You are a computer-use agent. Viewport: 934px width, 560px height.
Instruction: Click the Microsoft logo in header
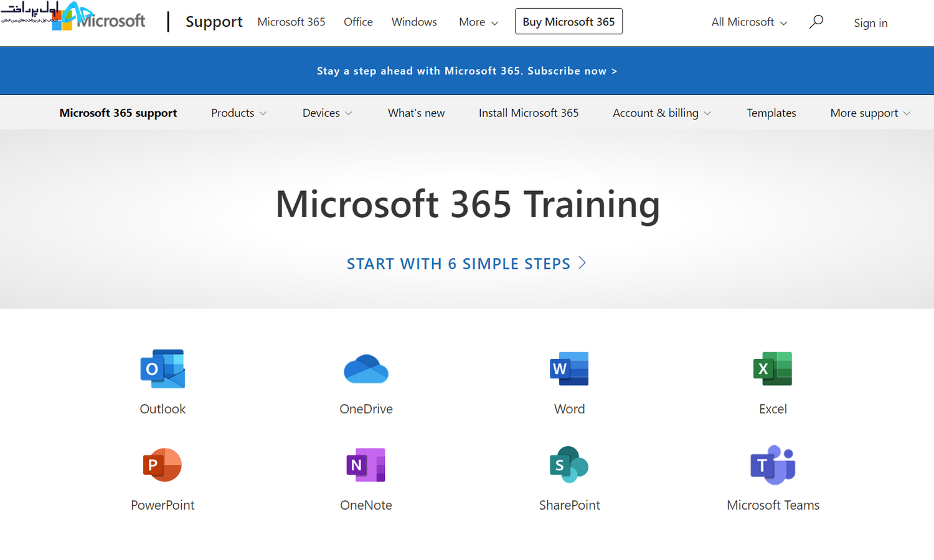(100, 21)
